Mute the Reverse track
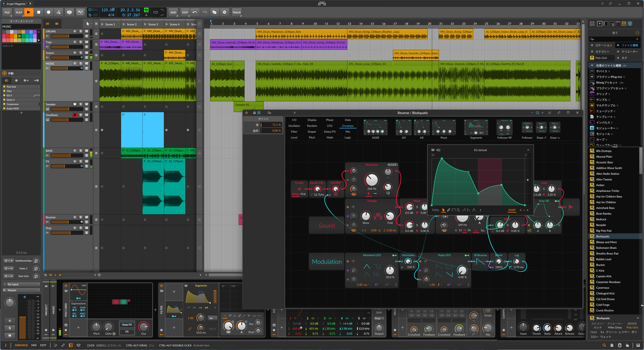644x350 pixels. coord(87,217)
